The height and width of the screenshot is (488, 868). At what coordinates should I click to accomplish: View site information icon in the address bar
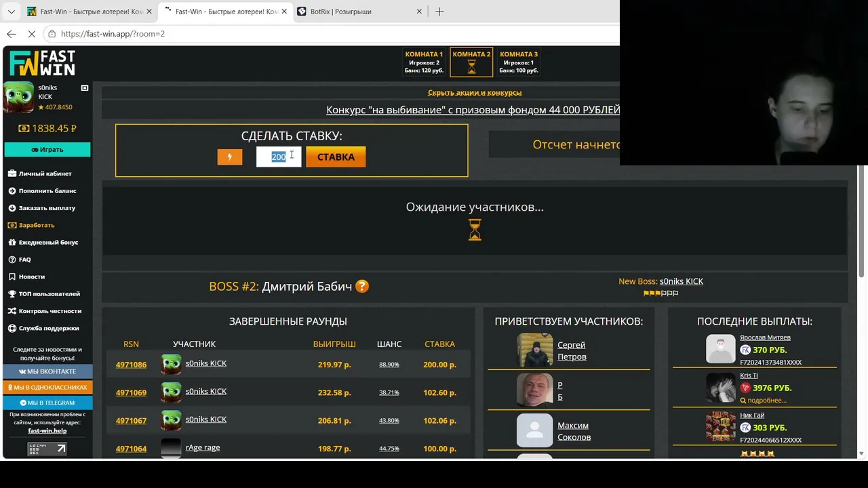coord(52,34)
